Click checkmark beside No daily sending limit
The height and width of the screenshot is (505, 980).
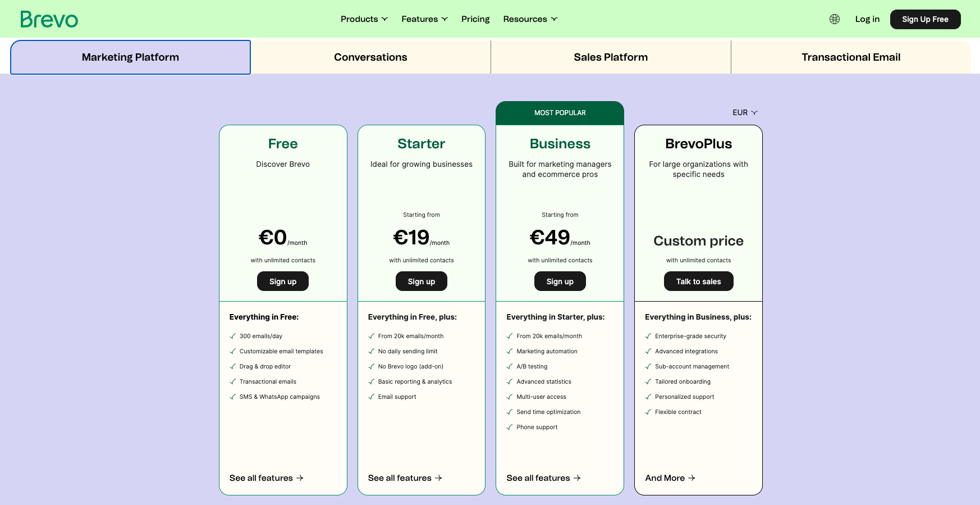coord(371,351)
